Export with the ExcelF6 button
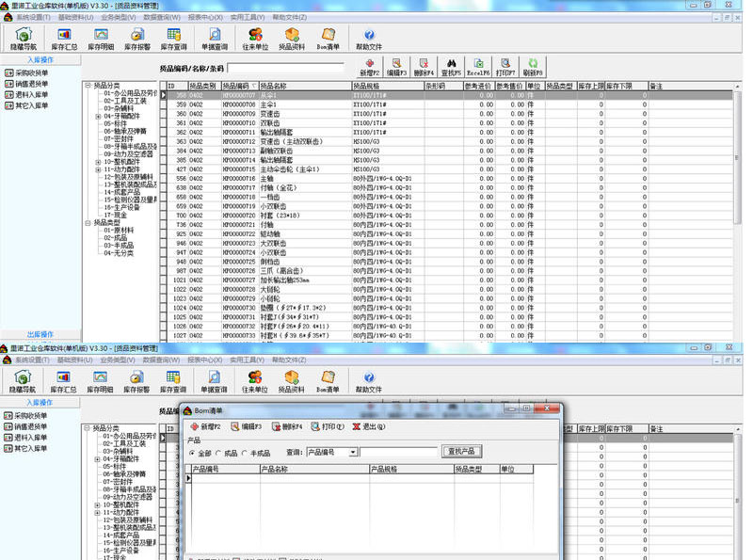The width and height of the screenshot is (753, 560). point(478,67)
